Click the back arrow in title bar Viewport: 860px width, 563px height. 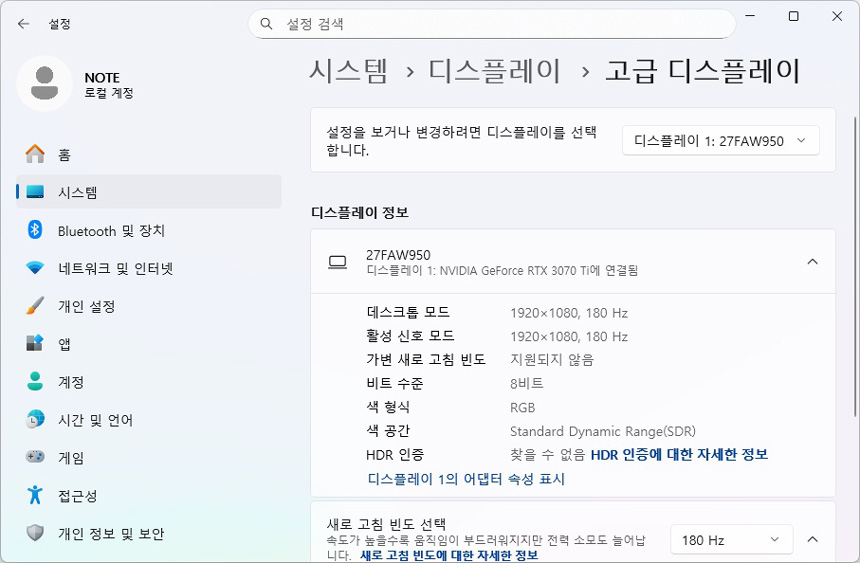23,23
